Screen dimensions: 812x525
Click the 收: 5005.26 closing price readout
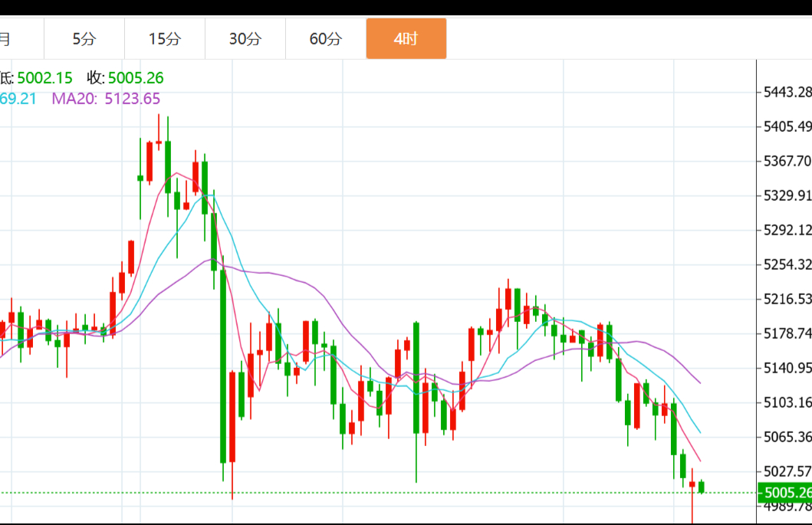point(125,77)
